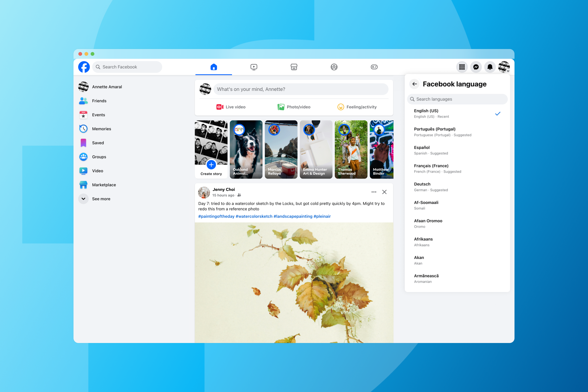Click Jenny Choi's profile picture
The height and width of the screenshot is (392, 588).
tap(204, 192)
